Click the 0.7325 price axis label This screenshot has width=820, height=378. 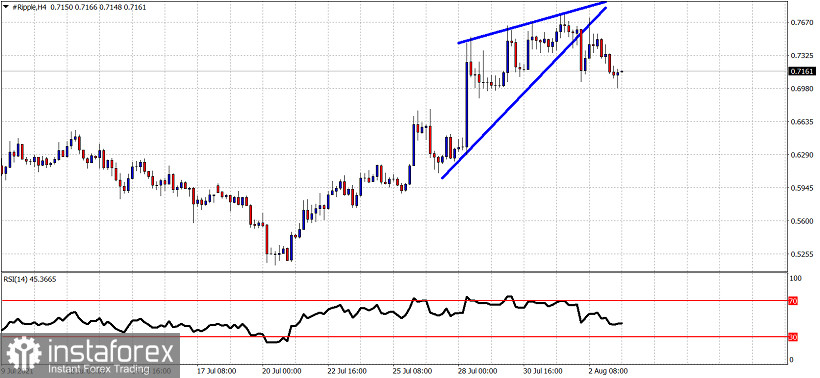[x=802, y=55]
